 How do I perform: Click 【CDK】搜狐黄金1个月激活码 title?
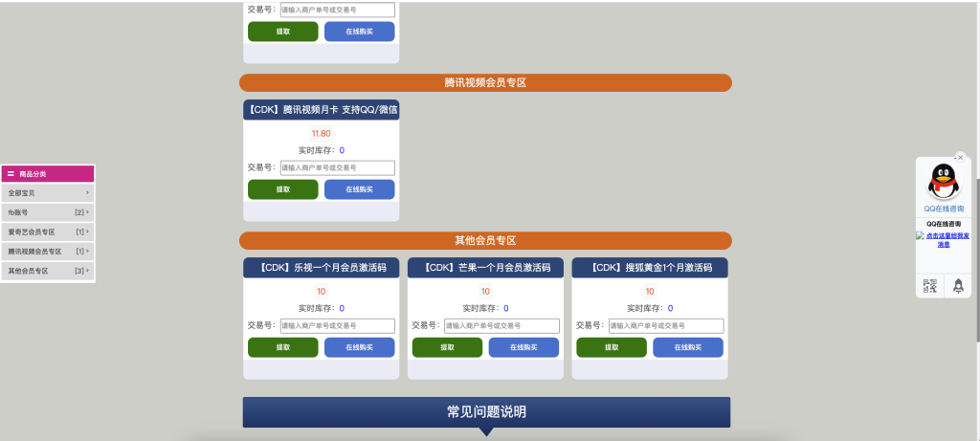tap(650, 268)
